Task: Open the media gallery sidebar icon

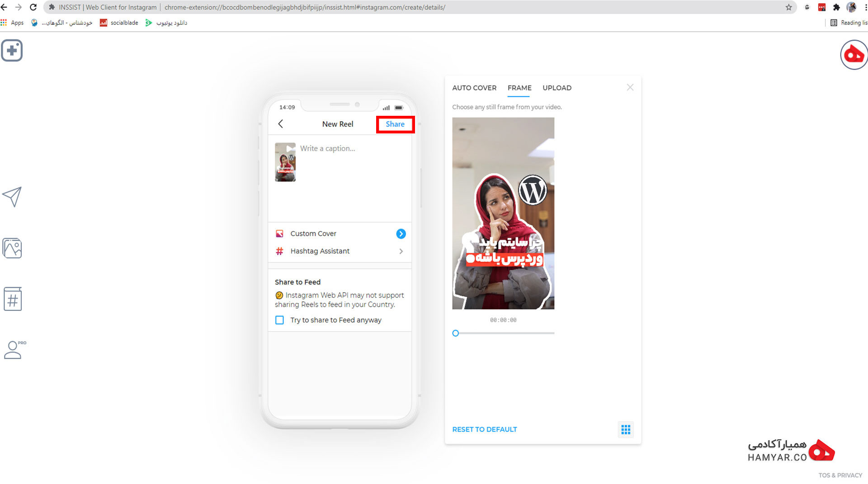Action: tap(12, 248)
